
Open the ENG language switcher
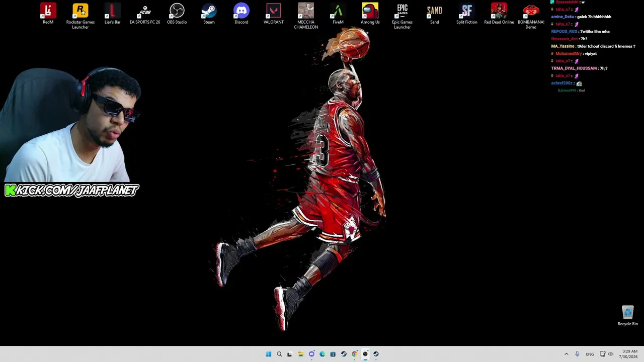(x=590, y=354)
